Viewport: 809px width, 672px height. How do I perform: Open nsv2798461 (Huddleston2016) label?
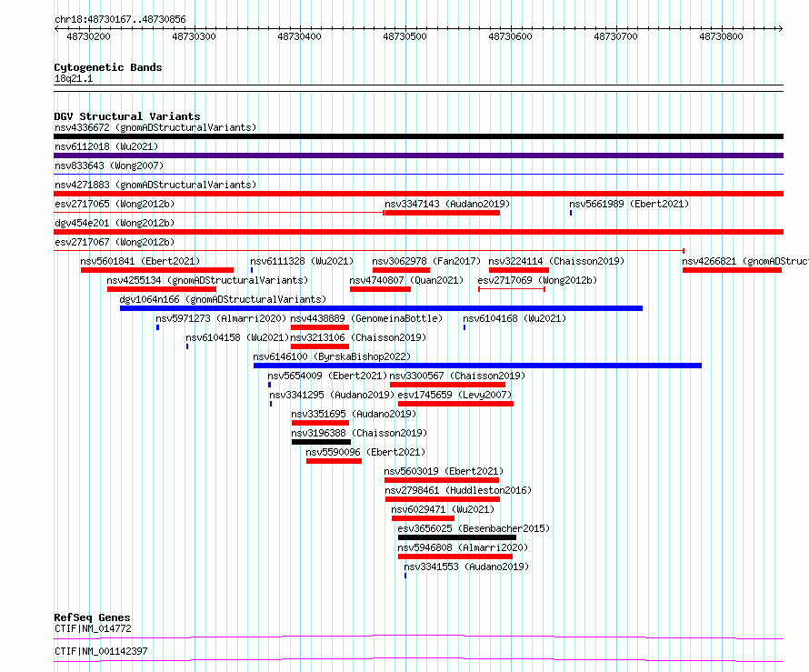click(458, 490)
